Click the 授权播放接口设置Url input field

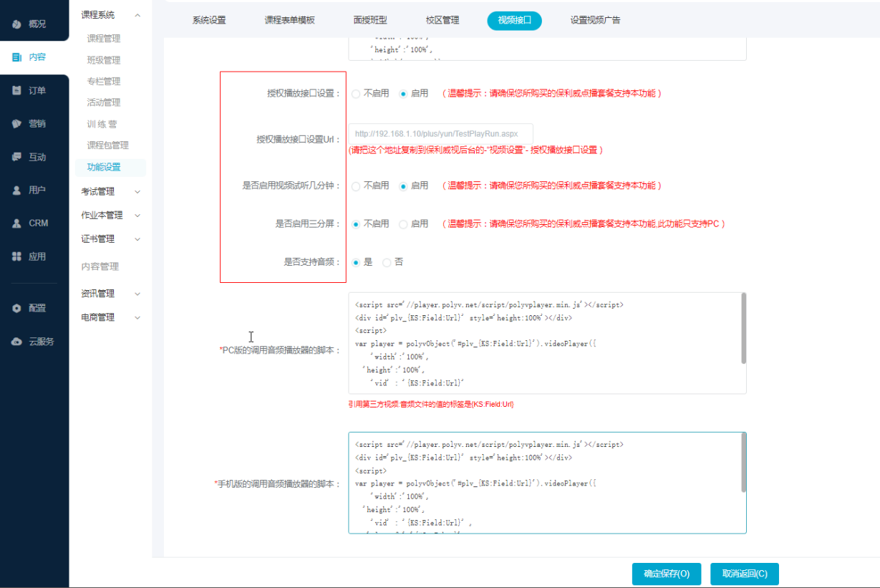[440, 134]
